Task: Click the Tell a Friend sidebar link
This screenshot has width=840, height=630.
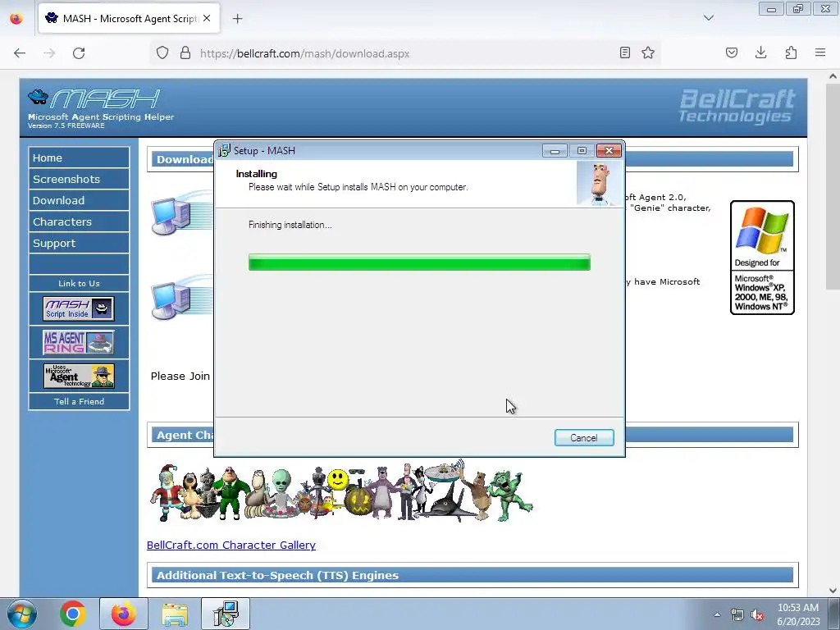Action: pos(79,401)
